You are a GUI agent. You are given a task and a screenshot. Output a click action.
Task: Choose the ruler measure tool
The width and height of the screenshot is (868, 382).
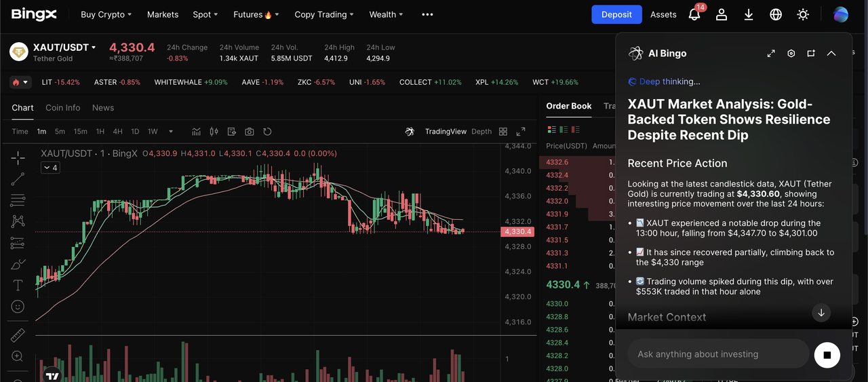tap(18, 335)
